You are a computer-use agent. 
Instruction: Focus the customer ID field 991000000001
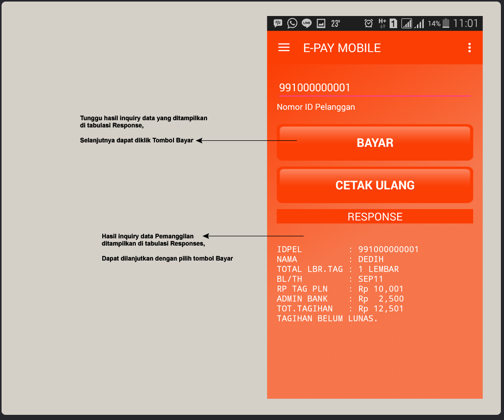pyautogui.click(x=375, y=88)
